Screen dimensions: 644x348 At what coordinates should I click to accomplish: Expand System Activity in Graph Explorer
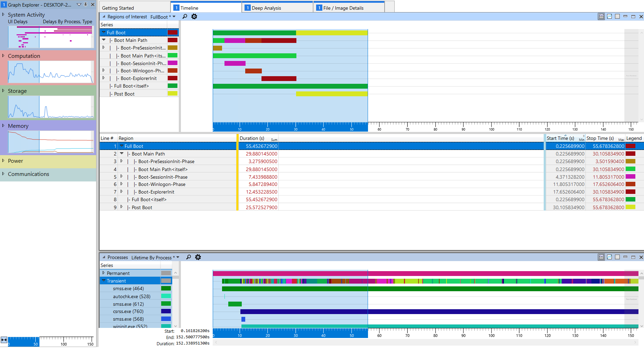pyautogui.click(x=3, y=15)
